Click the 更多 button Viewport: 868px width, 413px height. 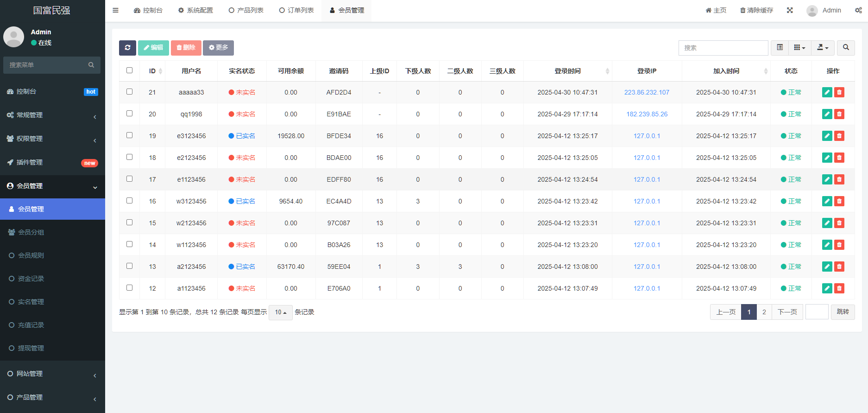(x=218, y=48)
